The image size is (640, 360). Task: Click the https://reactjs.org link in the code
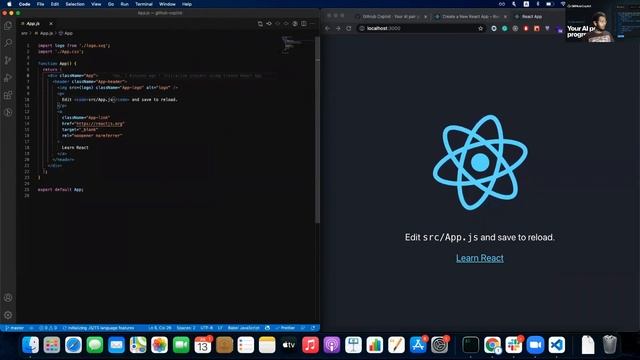pos(99,123)
